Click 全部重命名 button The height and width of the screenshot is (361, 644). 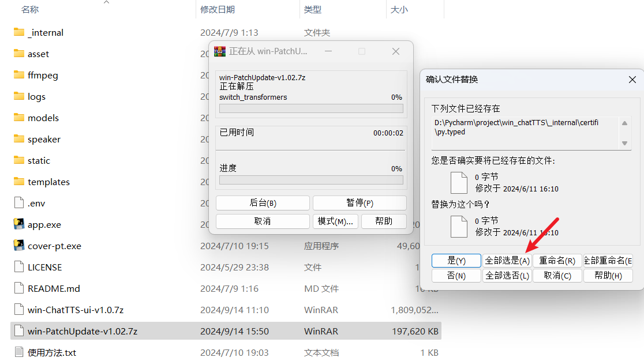click(608, 261)
